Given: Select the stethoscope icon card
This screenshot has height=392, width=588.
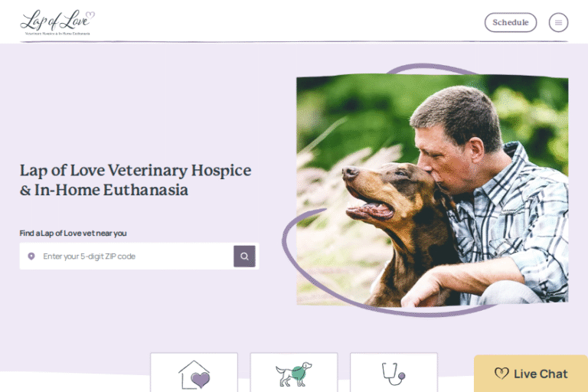Looking at the screenshot, I should pos(394,373).
